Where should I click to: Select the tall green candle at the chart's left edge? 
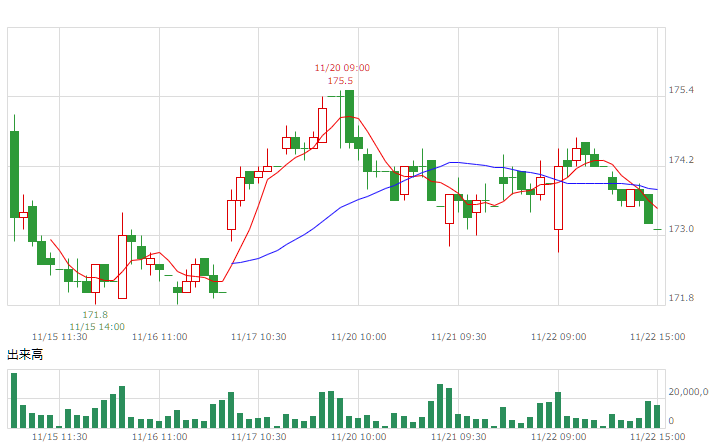click(x=14, y=175)
